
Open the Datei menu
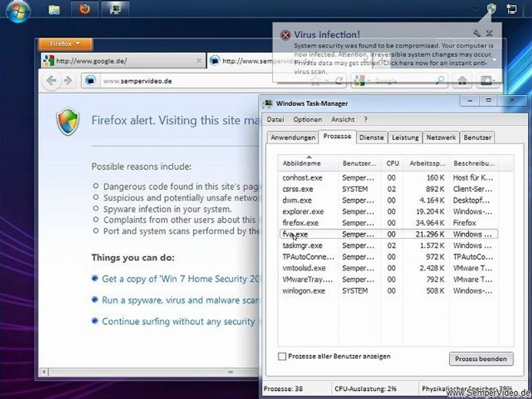(x=275, y=120)
